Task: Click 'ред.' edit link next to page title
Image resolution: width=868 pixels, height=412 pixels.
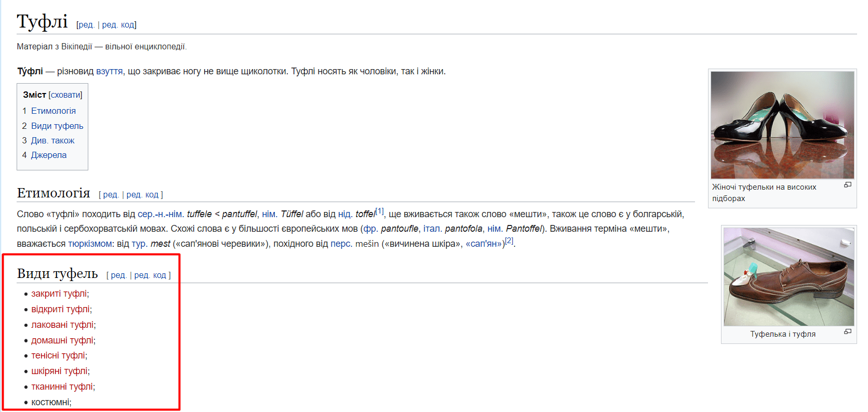Action: (x=86, y=24)
